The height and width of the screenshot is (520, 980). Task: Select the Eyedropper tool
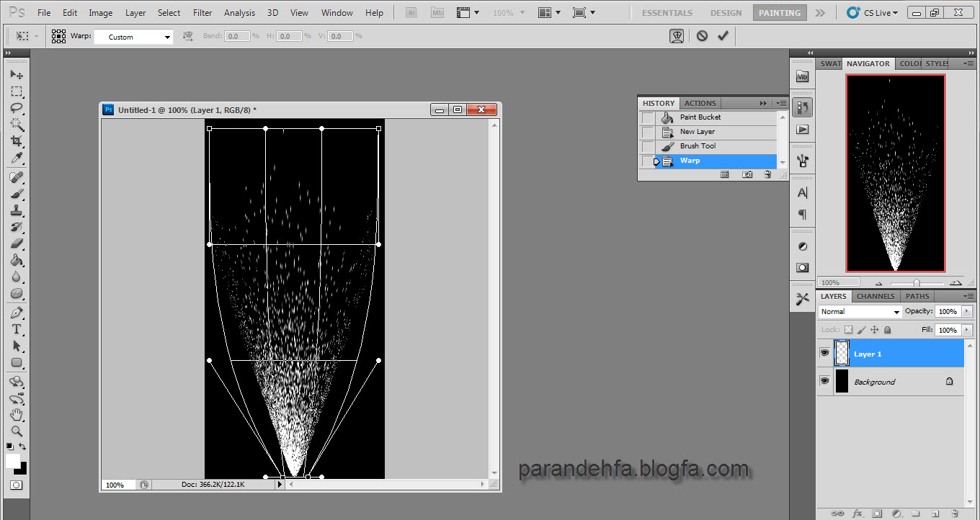[x=17, y=158]
